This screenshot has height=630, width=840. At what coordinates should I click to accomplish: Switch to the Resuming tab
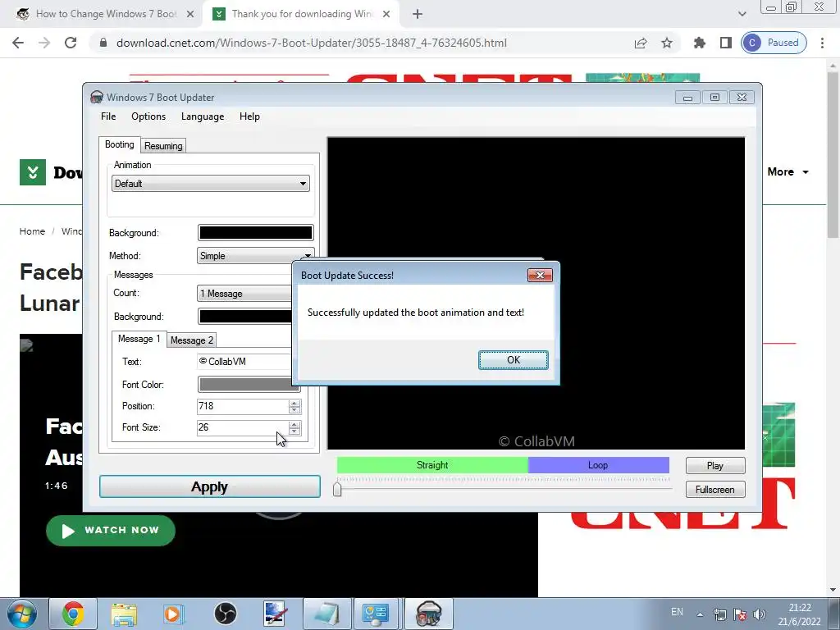pos(163,146)
